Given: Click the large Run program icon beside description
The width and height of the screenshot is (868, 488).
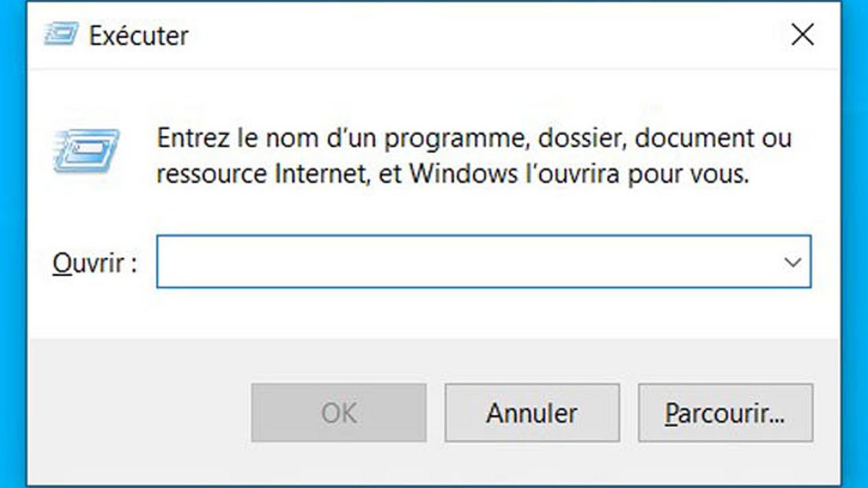Looking at the screenshot, I should 86,150.
